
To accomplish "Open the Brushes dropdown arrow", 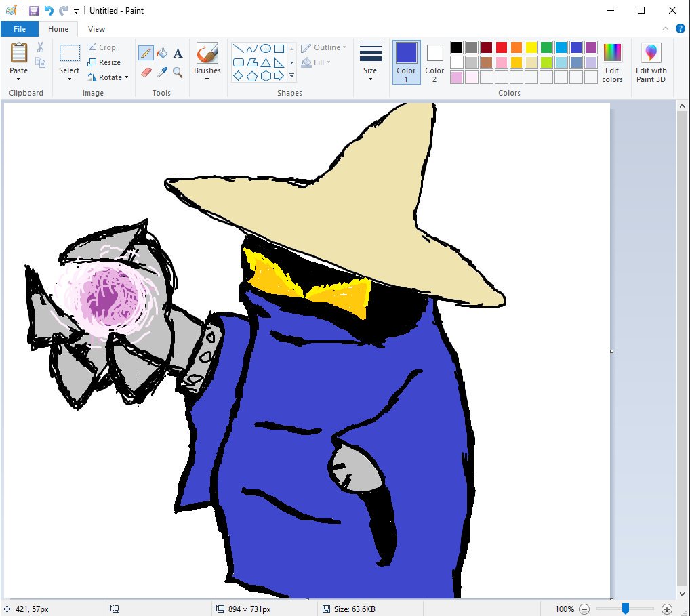I will (207, 79).
